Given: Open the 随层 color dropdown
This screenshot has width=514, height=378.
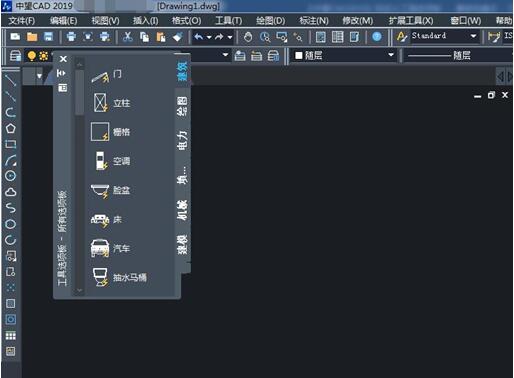Looking at the screenshot, I should (x=391, y=55).
